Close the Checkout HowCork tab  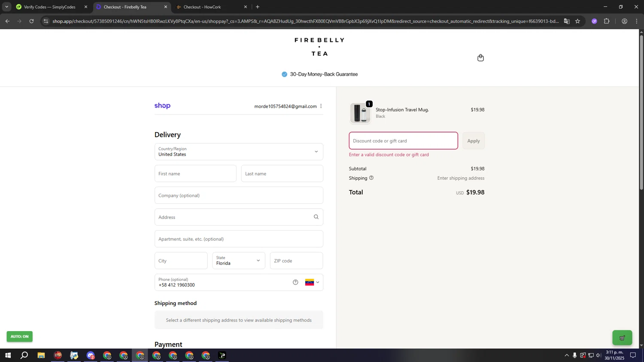tap(245, 7)
